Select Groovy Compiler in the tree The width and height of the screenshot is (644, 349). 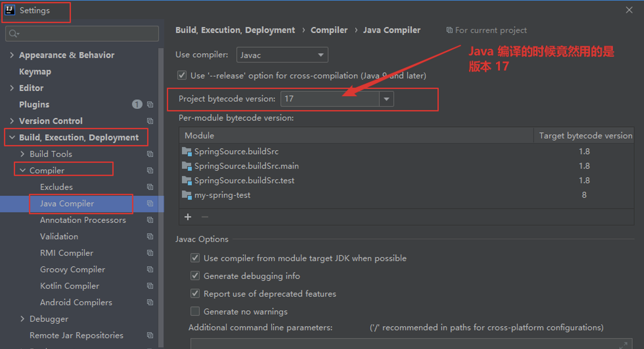tap(72, 270)
